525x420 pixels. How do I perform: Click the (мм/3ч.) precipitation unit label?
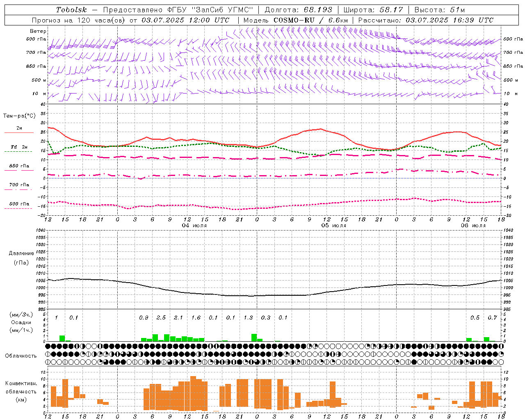pyautogui.click(x=21, y=315)
